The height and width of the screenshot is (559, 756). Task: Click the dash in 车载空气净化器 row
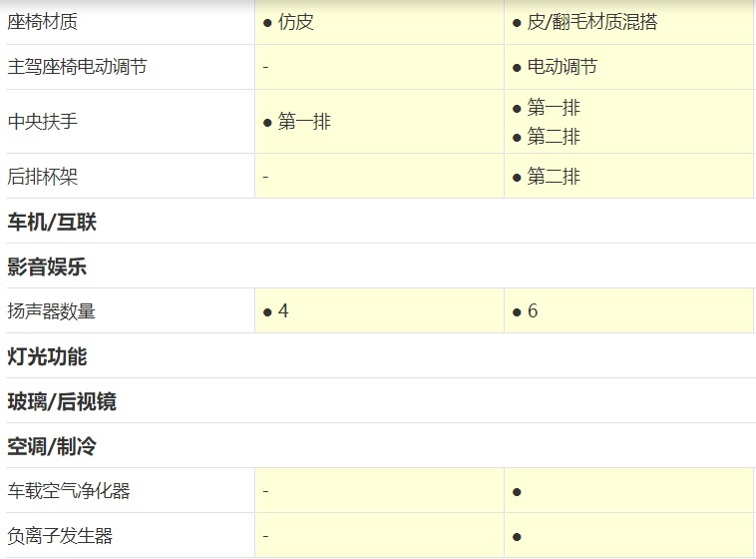pyautogui.click(x=265, y=491)
